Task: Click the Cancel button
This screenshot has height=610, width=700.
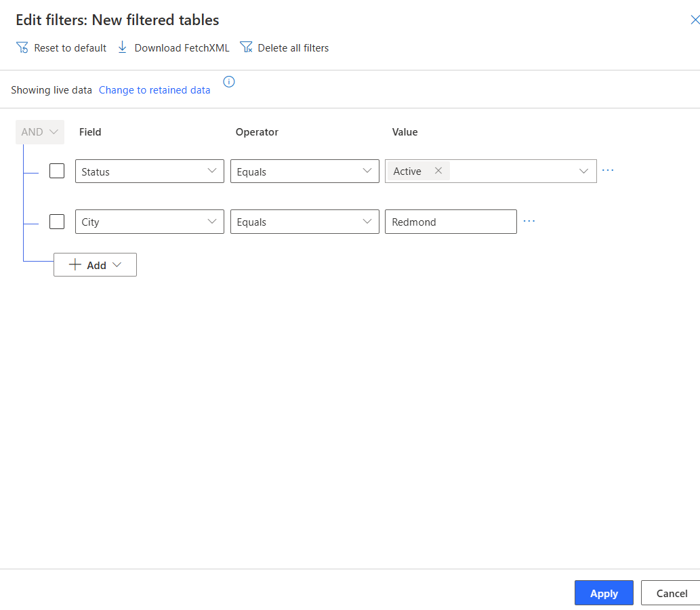Action: click(x=672, y=593)
